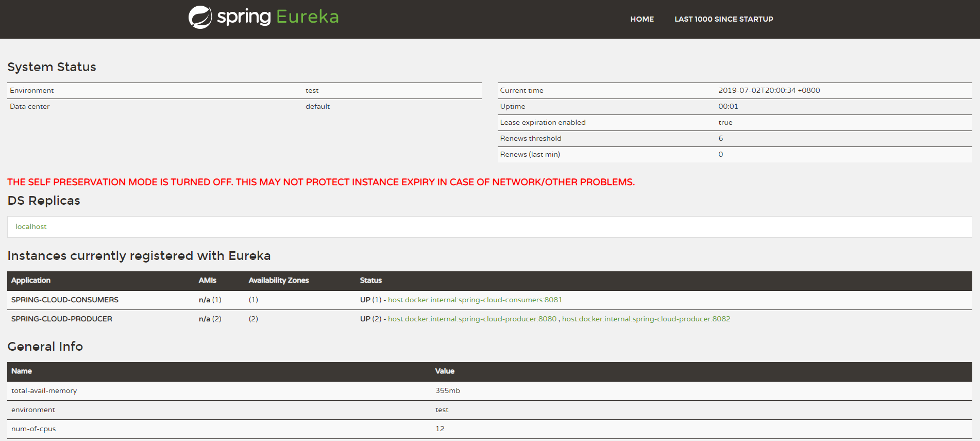This screenshot has height=441, width=980.
Task: Click the General Info heading
Action: point(45,347)
